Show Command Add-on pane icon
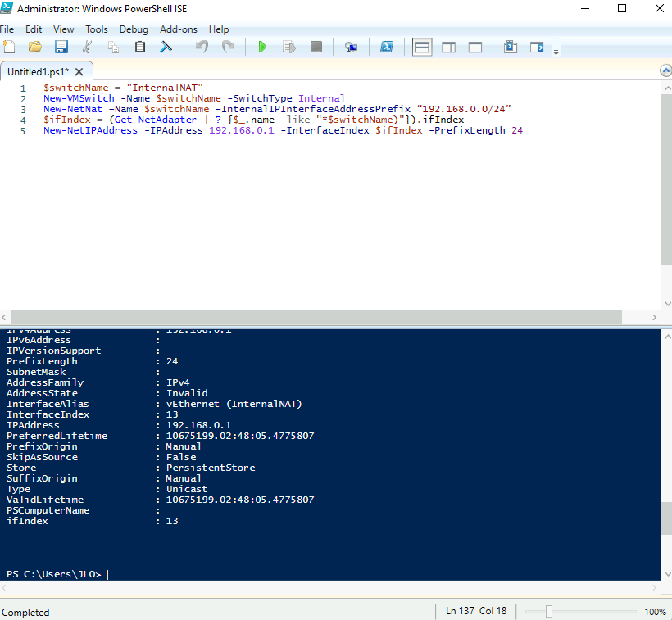The image size is (672, 620). pos(537,47)
